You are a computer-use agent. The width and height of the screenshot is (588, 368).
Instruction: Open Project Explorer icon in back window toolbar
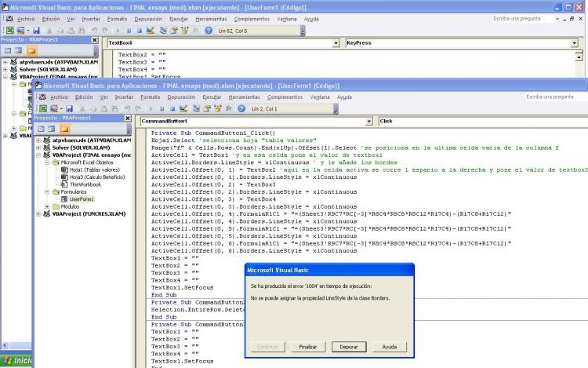(163, 31)
